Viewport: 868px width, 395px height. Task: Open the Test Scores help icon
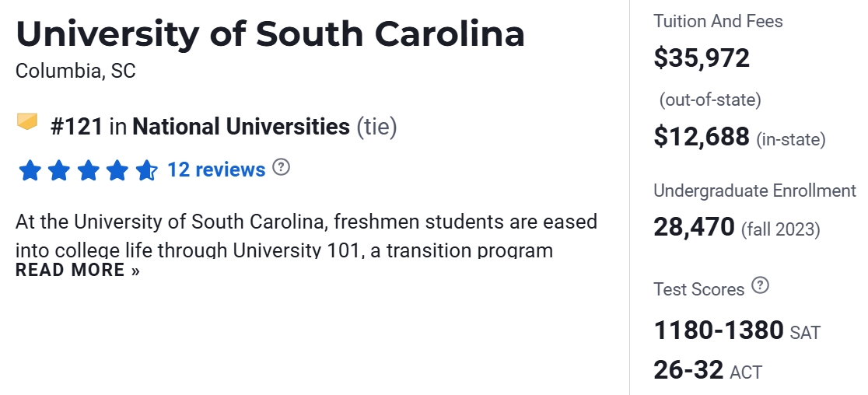pos(761,286)
